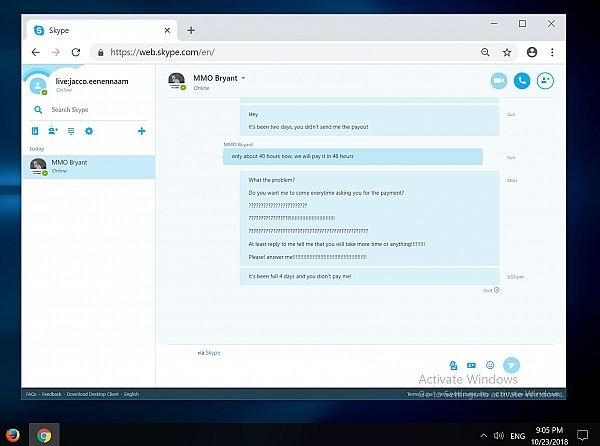Select the MMO Bryant conversation in list

[x=89, y=167]
